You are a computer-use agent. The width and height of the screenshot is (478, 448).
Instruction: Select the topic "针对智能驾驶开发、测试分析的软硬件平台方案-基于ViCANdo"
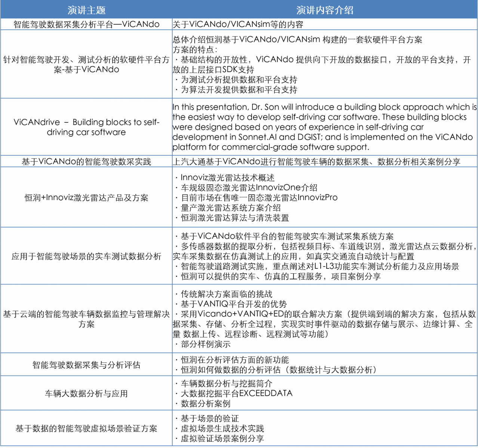[86, 65]
